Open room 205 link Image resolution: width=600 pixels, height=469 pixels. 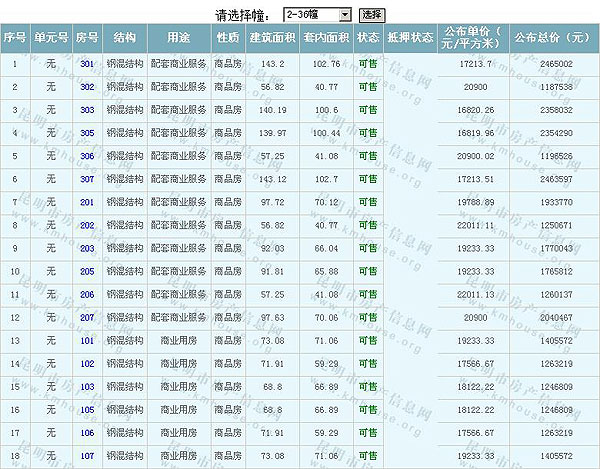click(87, 271)
